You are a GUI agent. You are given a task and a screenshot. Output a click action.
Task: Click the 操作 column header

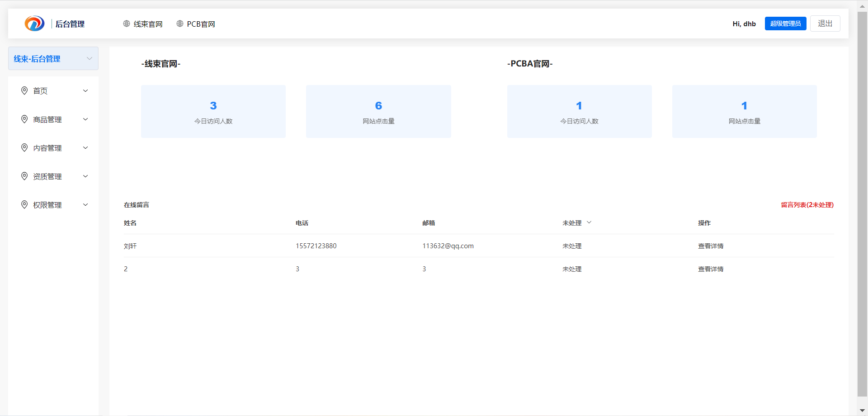pos(704,223)
